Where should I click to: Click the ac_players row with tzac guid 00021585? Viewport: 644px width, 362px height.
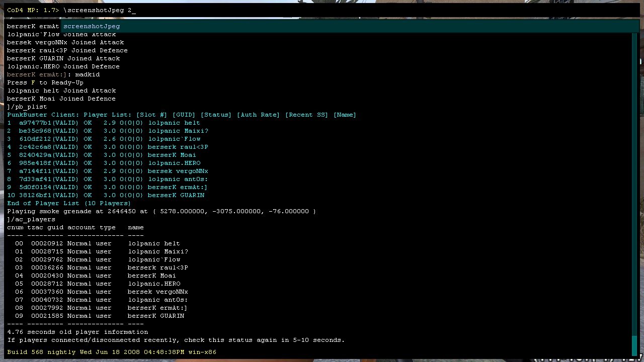[x=100, y=316]
